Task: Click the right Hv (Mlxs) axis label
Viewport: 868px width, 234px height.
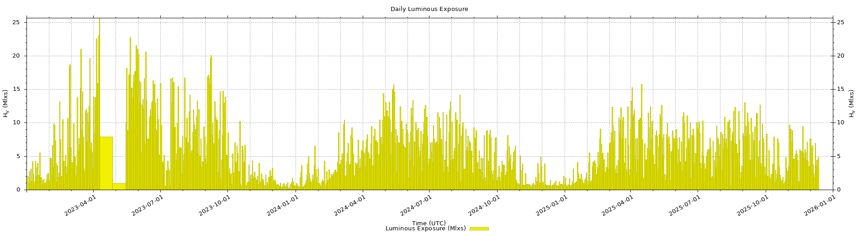Action: click(x=851, y=103)
